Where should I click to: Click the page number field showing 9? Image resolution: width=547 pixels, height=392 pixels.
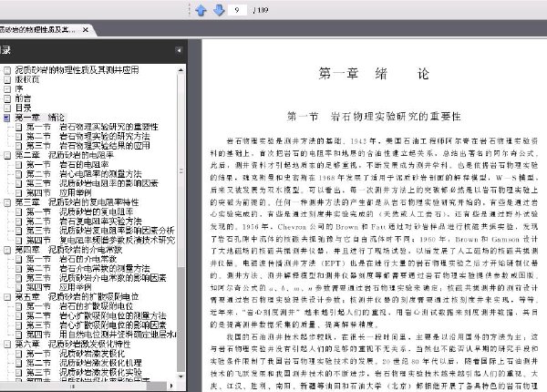tap(237, 10)
